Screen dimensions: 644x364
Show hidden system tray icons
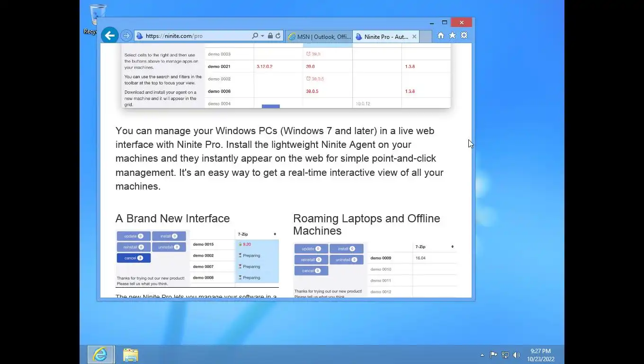pyautogui.click(x=482, y=355)
